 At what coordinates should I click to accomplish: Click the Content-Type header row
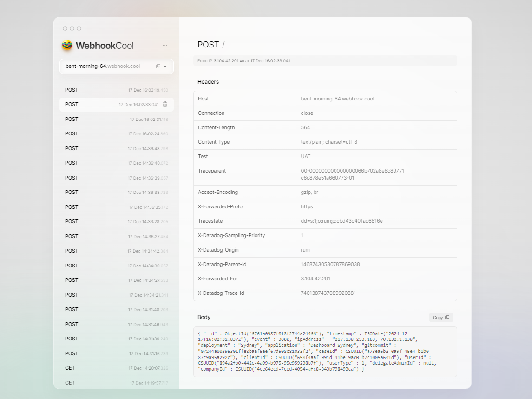(325, 142)
